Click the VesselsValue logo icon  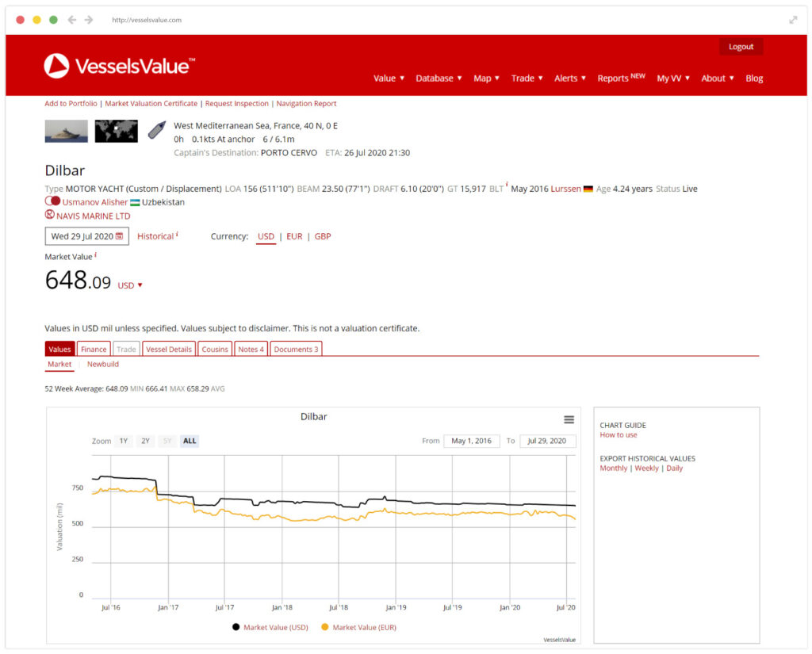(57, 66)
